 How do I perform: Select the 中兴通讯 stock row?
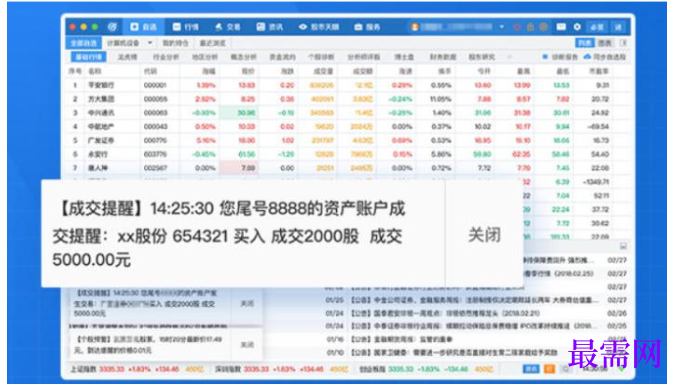348,113
